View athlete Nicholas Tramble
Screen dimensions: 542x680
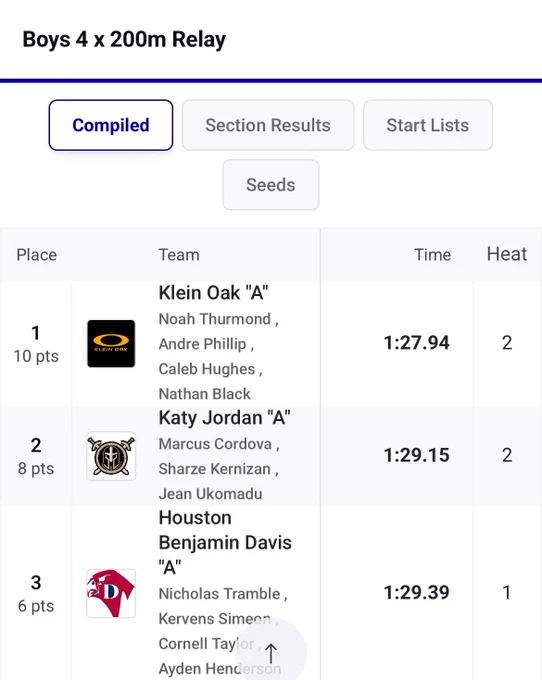pos(219,594)
